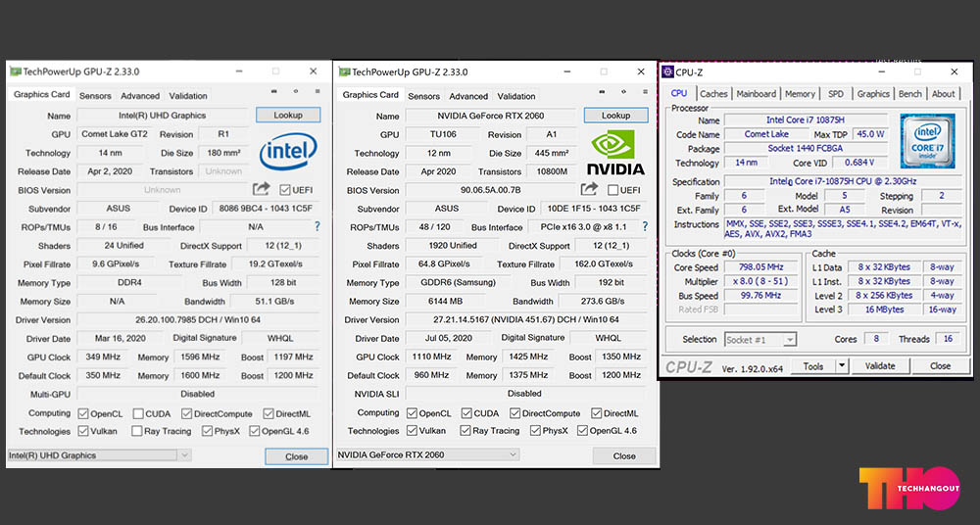Expand the Tools dropdown arrow in CPU-Z

point(841,366)
